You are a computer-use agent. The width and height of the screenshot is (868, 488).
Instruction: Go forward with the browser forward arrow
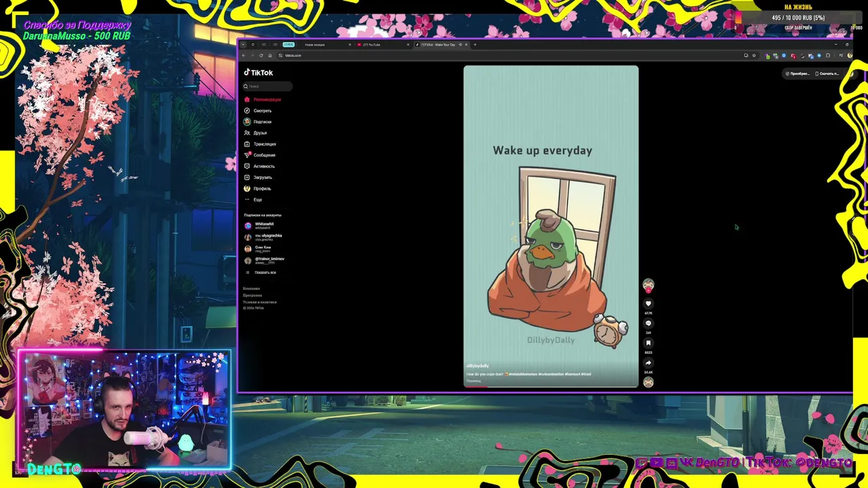tap(252, 56)
